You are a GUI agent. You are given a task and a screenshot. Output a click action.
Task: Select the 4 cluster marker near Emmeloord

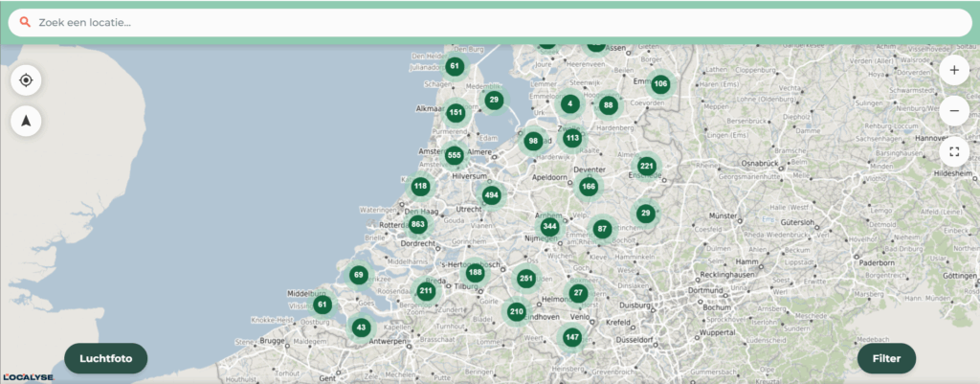coord(570,103)
